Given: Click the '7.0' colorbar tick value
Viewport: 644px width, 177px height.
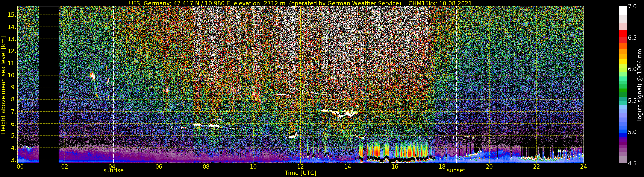Looking at the screenshot, I should [632, 6].
